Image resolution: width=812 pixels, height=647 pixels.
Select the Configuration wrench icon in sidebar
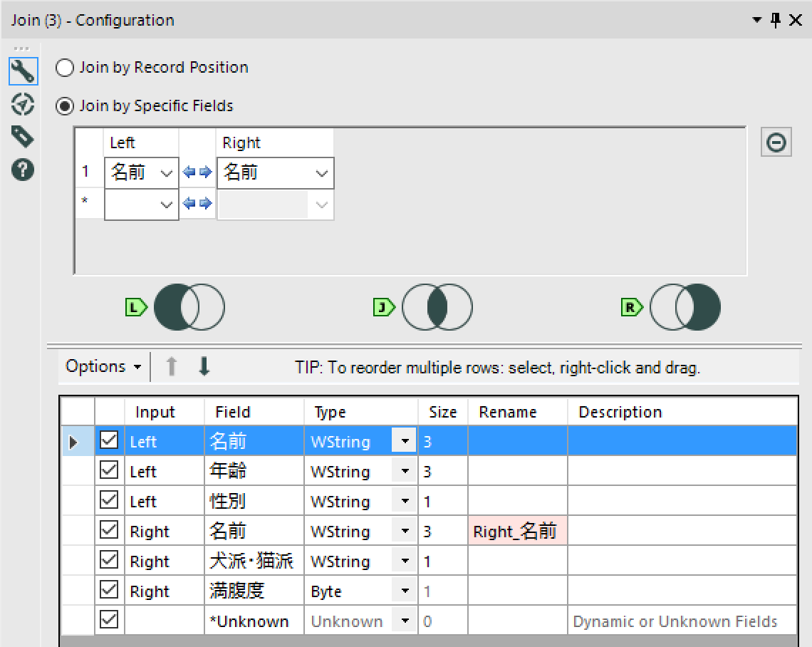pyautogui.click(x=21, y=71)
